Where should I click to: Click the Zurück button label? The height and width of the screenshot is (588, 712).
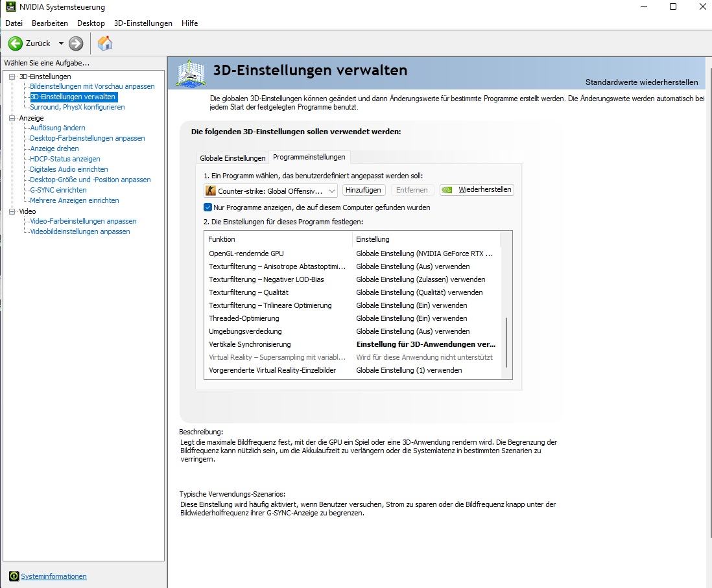tap(38, 43)
